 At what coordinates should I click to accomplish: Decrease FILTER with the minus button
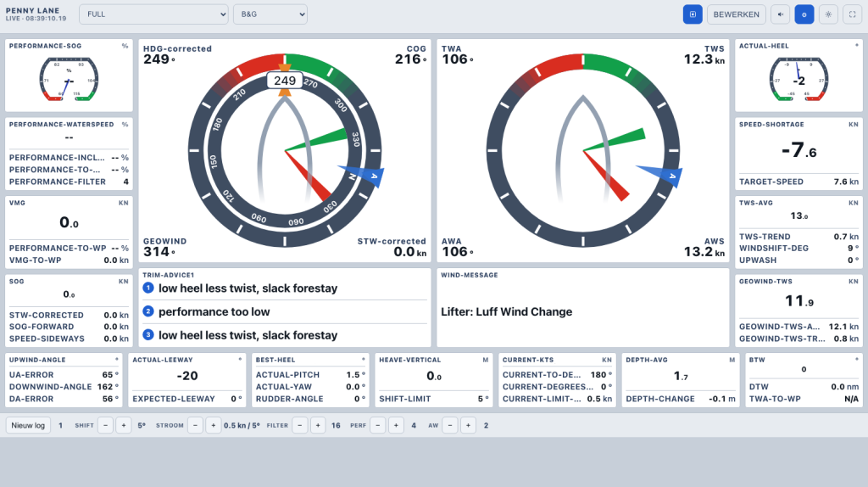300,426
